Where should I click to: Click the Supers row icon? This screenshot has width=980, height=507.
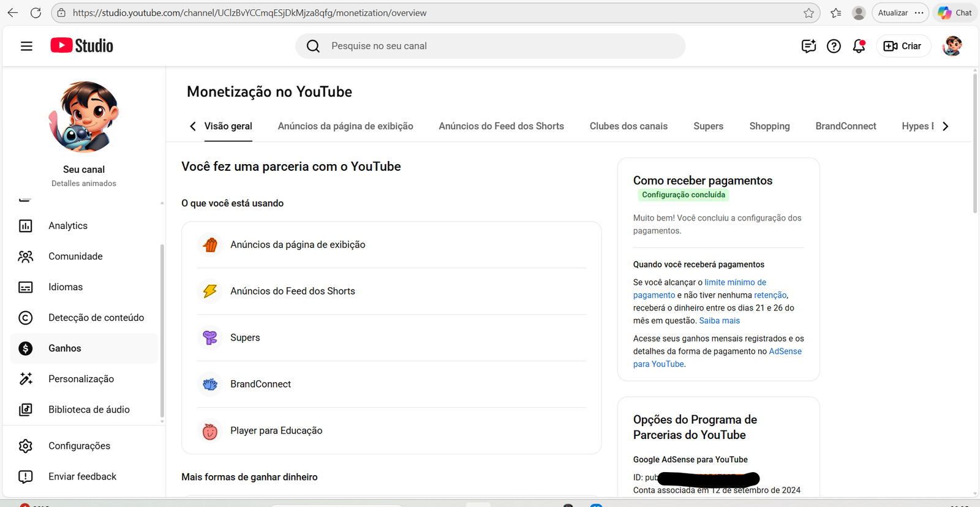210,338
